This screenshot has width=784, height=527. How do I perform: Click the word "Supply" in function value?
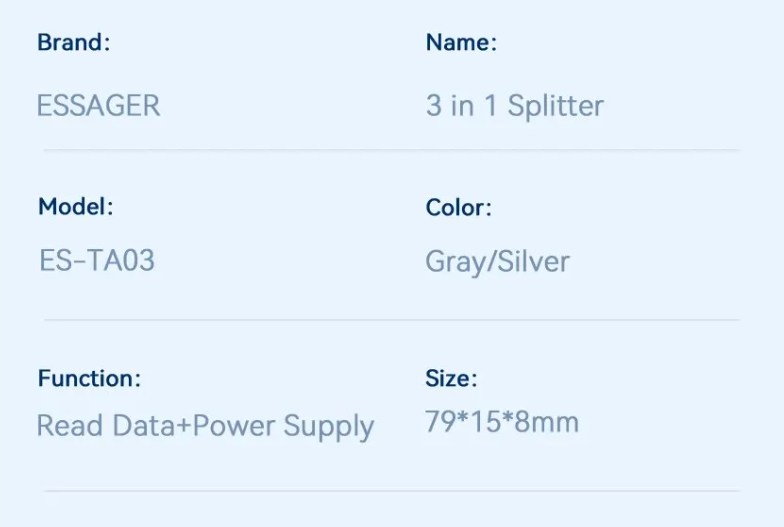coord(328,427)
